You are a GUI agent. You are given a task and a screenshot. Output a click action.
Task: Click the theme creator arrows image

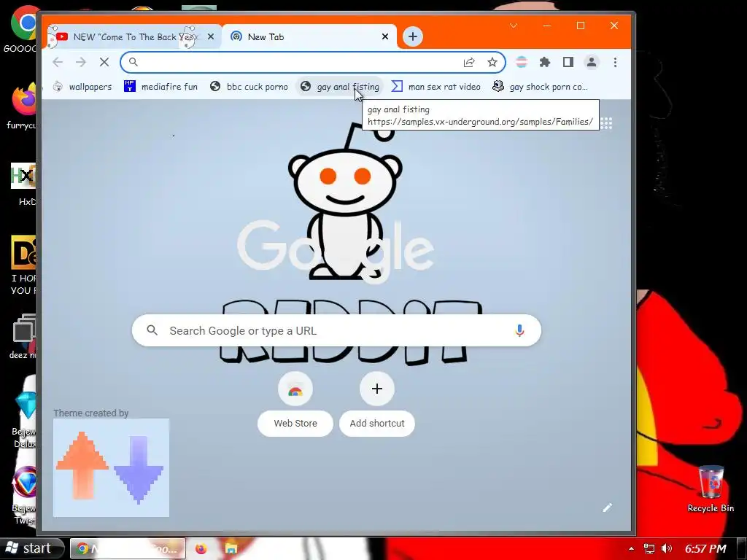pos(111,467)
